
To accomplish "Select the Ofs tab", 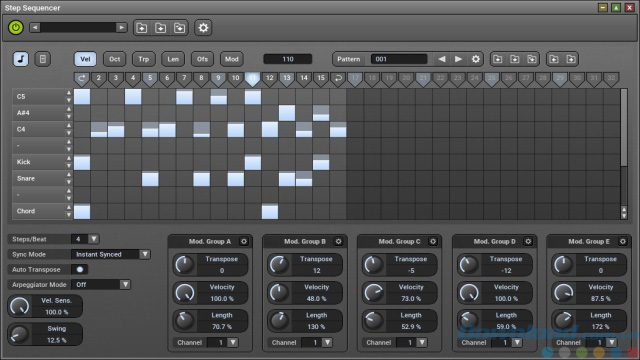I will (x=202, y=59).
